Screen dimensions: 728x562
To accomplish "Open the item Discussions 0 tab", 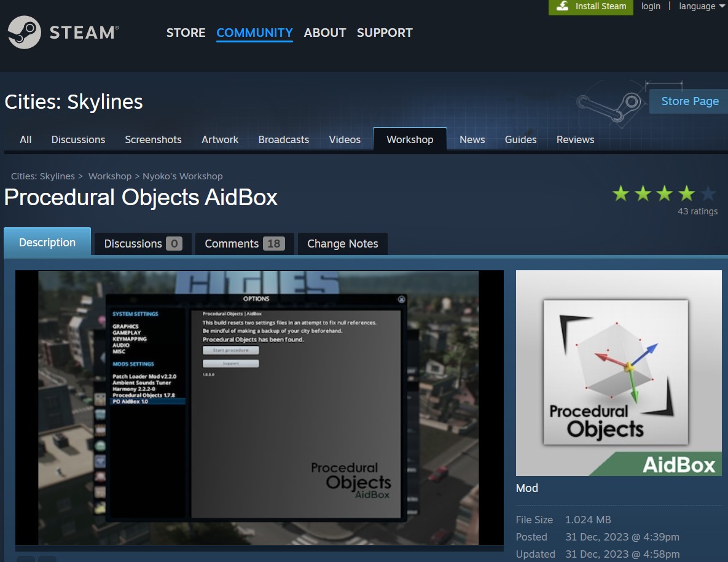I will click(143, 244).
